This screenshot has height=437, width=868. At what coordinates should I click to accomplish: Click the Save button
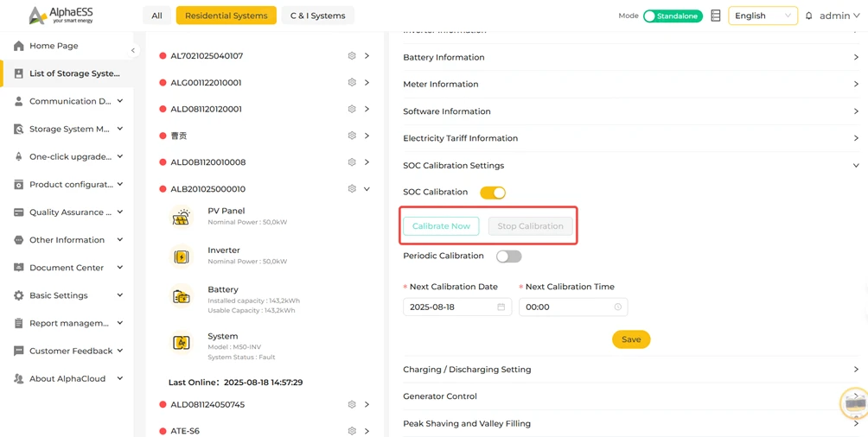coord(631,339)
